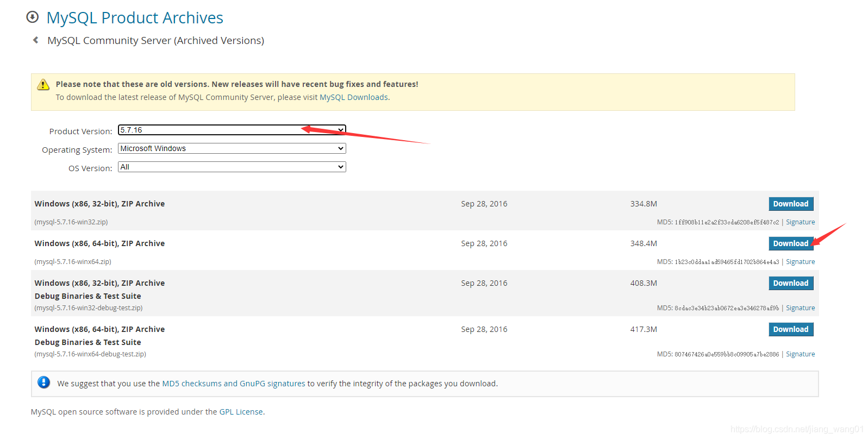Click the Product Version label
868x439 pixels.
[x=80, y=131]
